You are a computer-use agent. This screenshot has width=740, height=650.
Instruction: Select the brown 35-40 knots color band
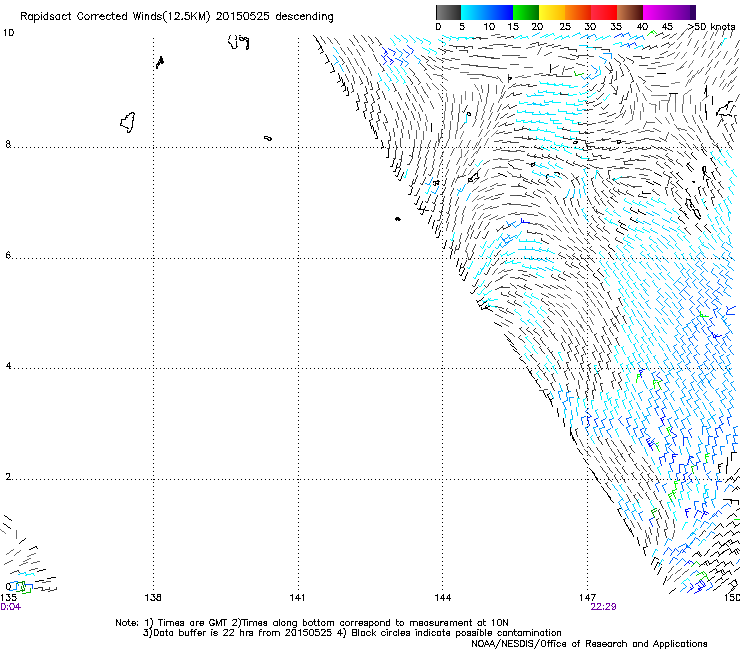[x=630, y=12]
